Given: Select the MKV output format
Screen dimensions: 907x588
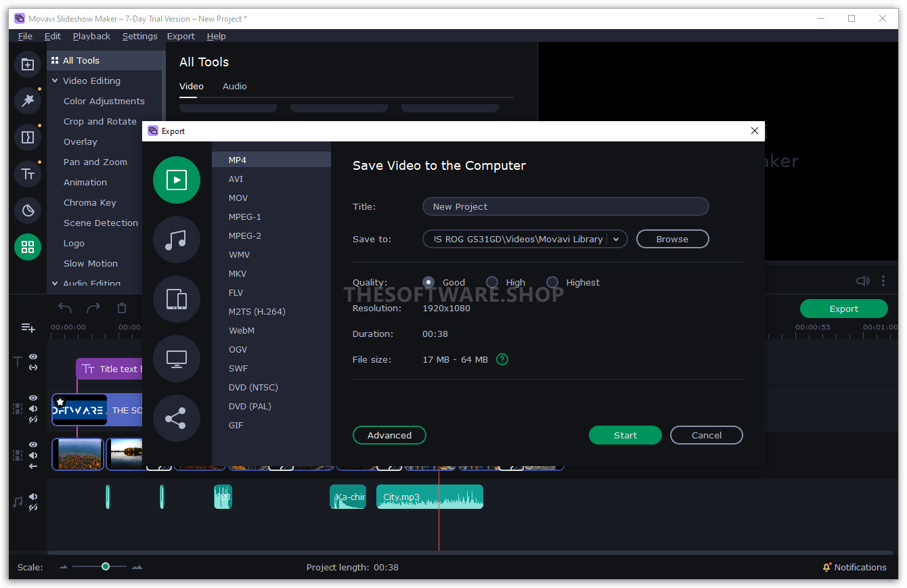Looking at the screenshot, I should [238, 273].
